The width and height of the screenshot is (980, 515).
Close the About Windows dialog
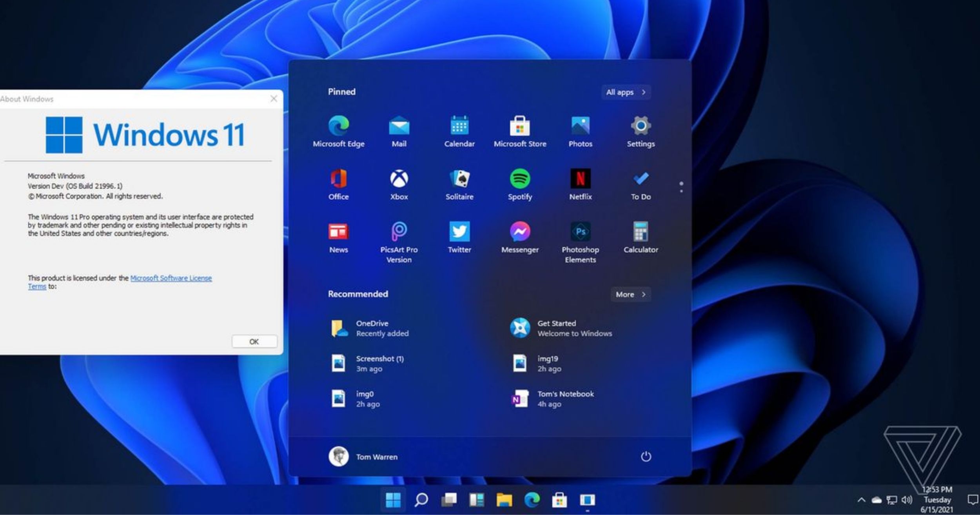click(x=274, y=99)
